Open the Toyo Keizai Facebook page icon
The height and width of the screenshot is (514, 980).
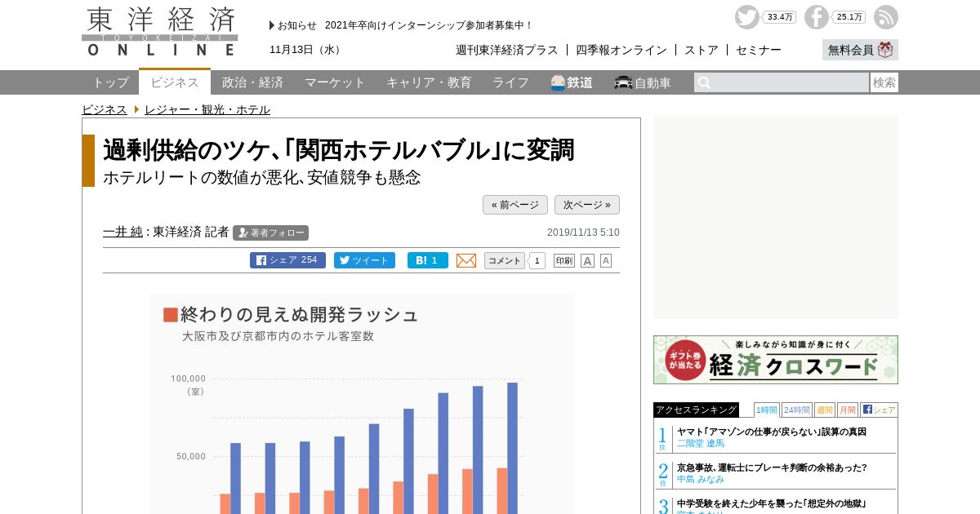[817, 17]
